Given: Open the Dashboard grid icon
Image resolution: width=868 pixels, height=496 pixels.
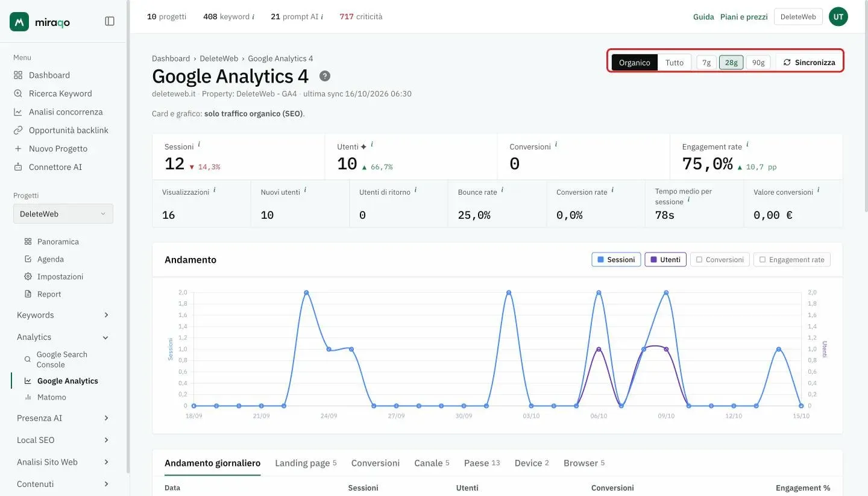Looking at the screenshot, I should 17,75.
